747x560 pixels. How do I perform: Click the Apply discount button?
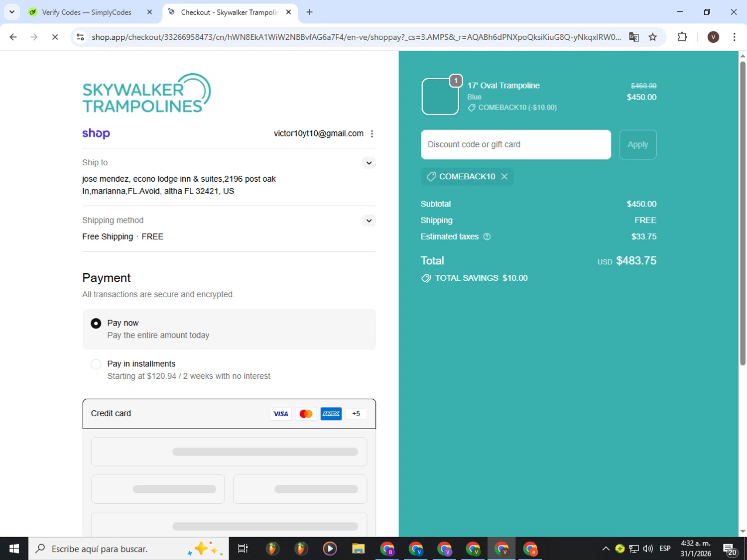tap(638, 145)
